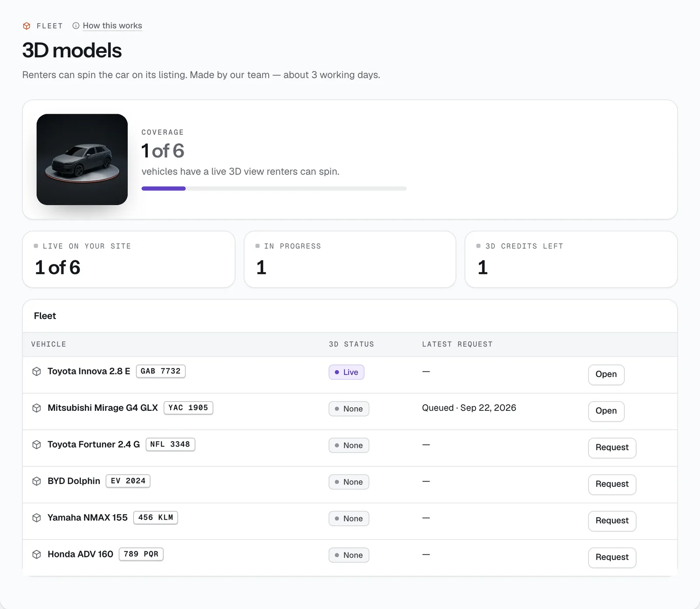
Task: Click the Mitsubishi Mirage G4 GLX name
Action: click(x=103, y=408)
